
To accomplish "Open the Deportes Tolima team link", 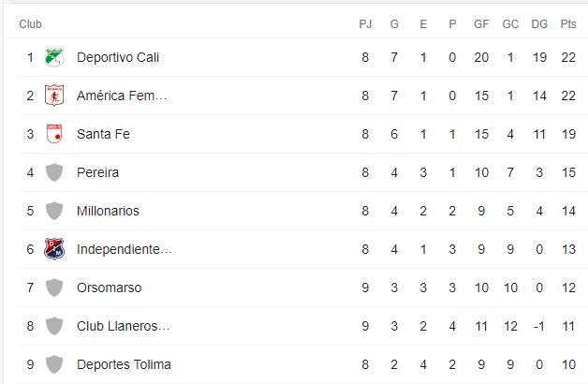I will click(124, 364).
